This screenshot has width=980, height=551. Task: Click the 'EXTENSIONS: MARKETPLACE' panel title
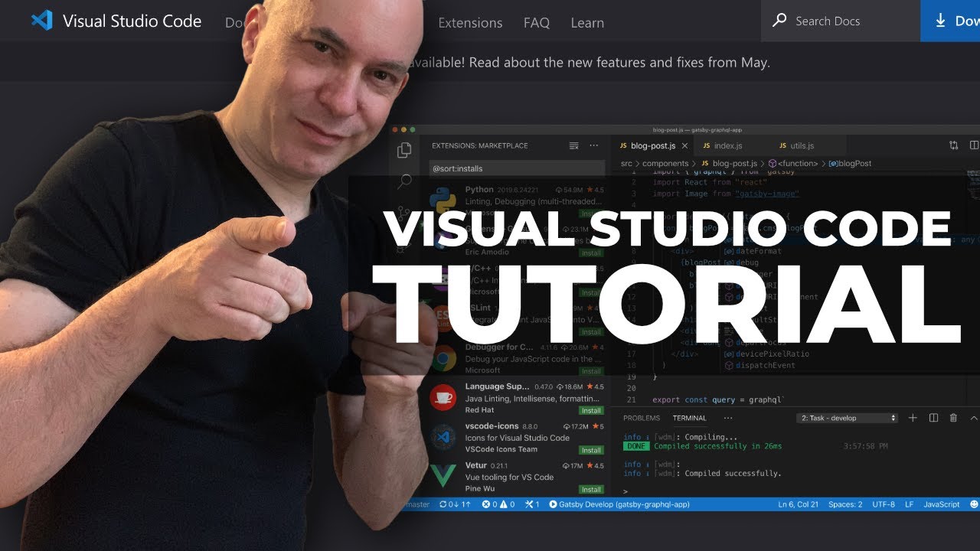pos(480,145)
